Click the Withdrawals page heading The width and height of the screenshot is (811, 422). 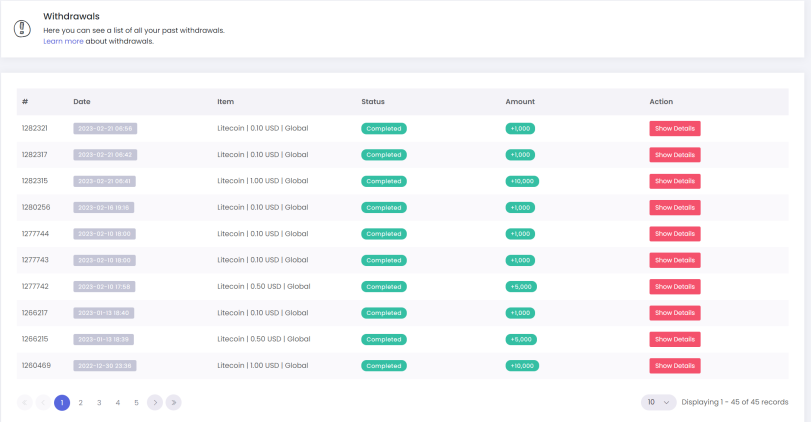point(71,17)
